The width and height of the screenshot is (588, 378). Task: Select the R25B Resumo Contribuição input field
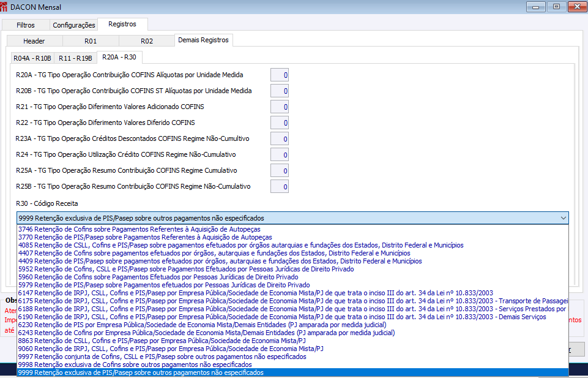(280, 187)
